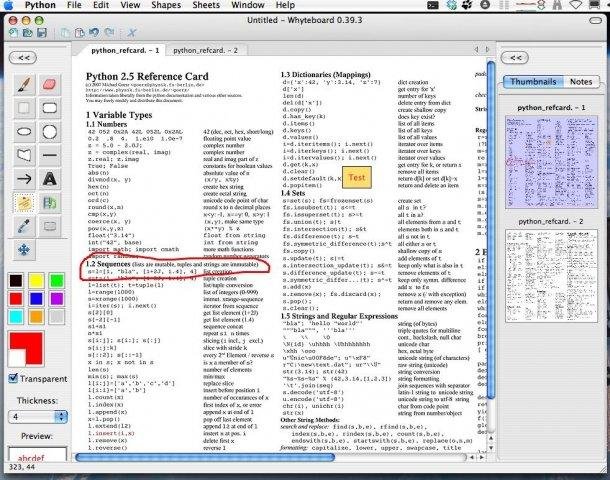Open the Thickness dropdown showing 4
The width and height of the screenshot is (610, 480).
click(x=38, y=417)
